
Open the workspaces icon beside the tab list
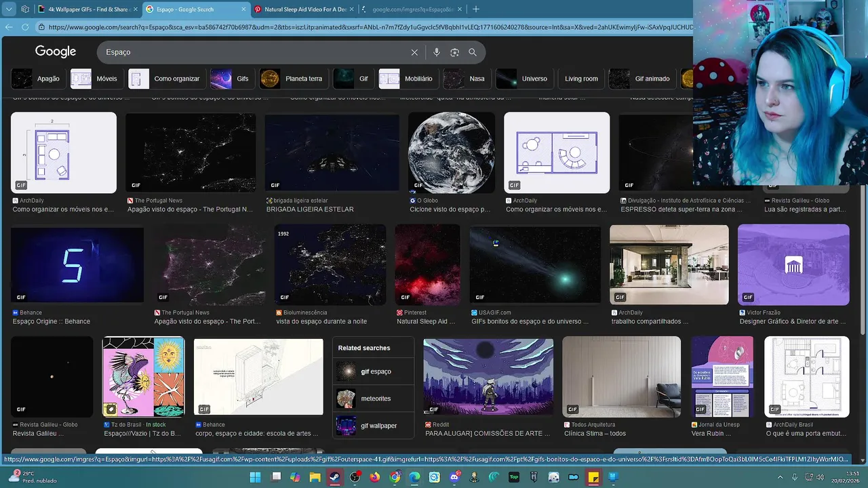[x=25, y=9]
